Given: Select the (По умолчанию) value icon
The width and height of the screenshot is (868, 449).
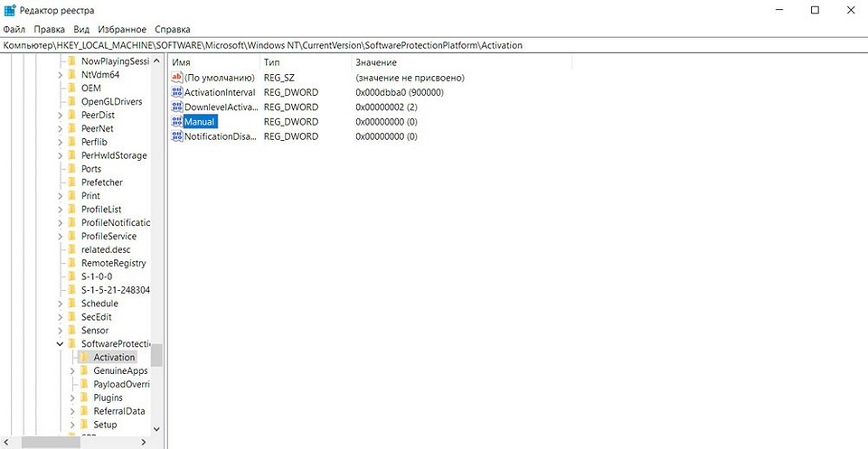Looking at the screenshot, I should 177,78.
